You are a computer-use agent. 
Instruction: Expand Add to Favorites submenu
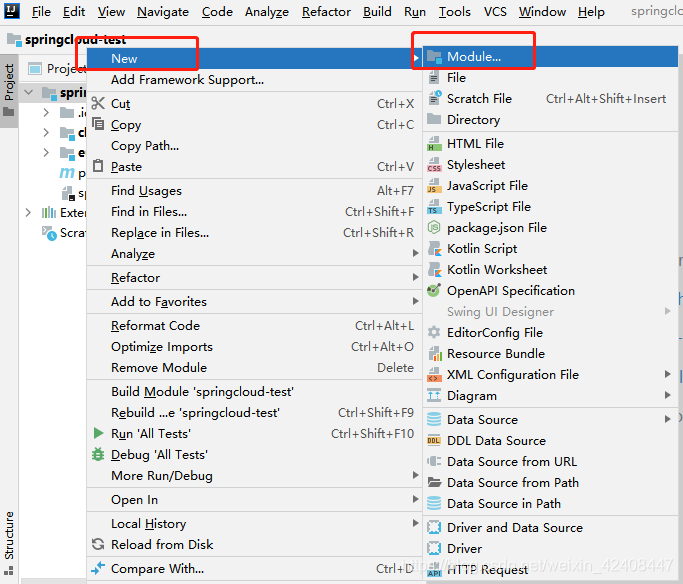(254, 301)
